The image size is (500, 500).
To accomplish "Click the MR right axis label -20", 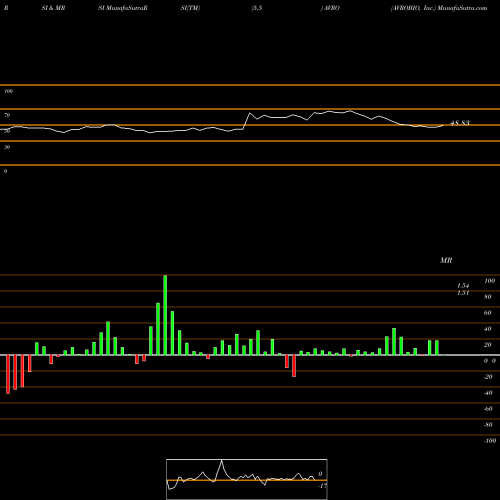I will (x=488, y=377).
